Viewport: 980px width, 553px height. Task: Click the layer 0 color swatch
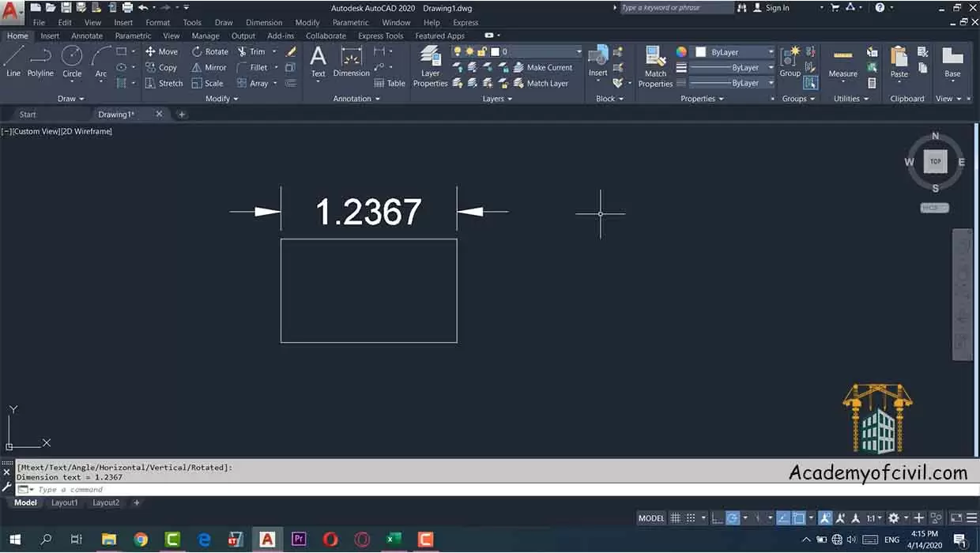coord(495,51)
